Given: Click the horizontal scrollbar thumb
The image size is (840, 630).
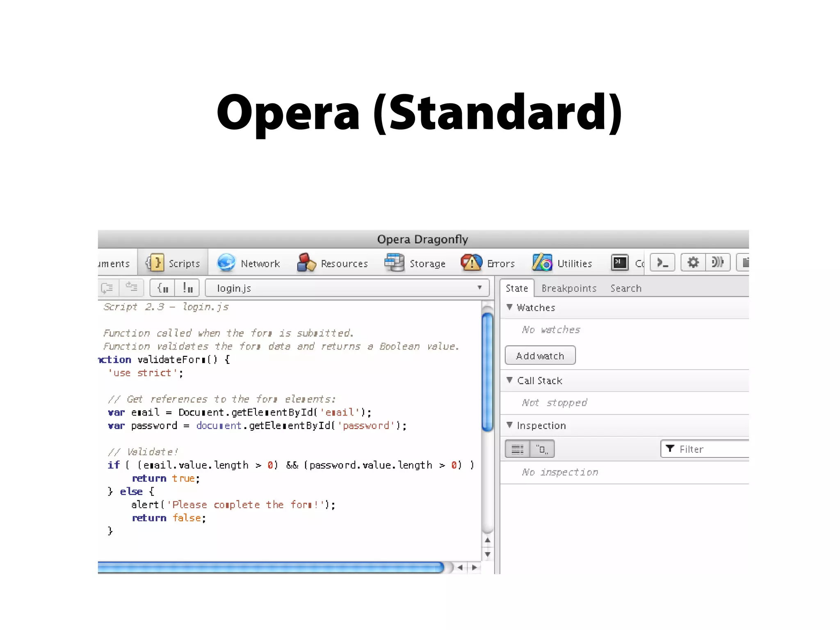Looking at the screenshot, I should [x=271, y=568].
